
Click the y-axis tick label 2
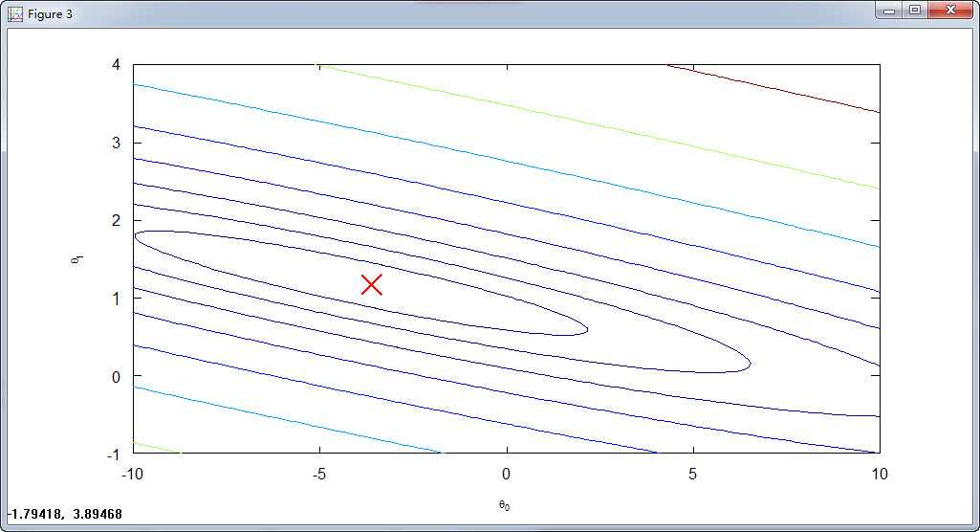(117, 220)
